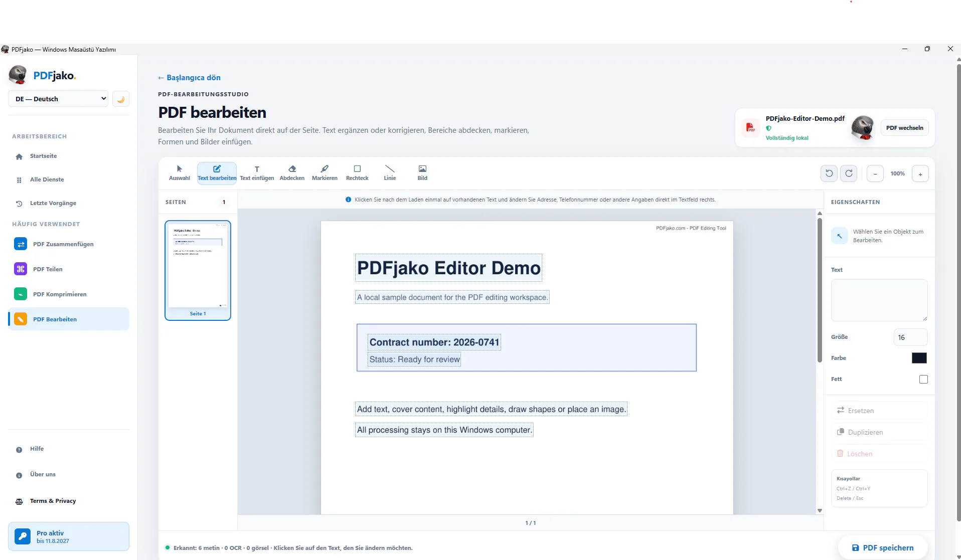Click the PDF speichern button
961x560 pixels.
coord(883,547)
